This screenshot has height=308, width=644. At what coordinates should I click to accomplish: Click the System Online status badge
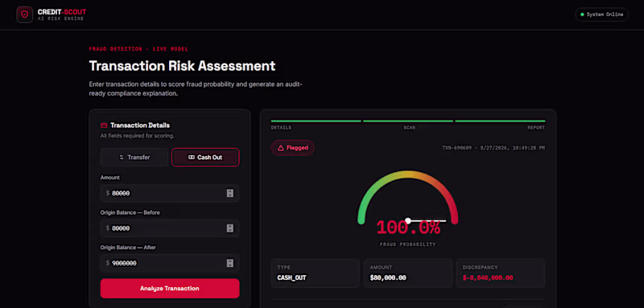tap(601, 14)
